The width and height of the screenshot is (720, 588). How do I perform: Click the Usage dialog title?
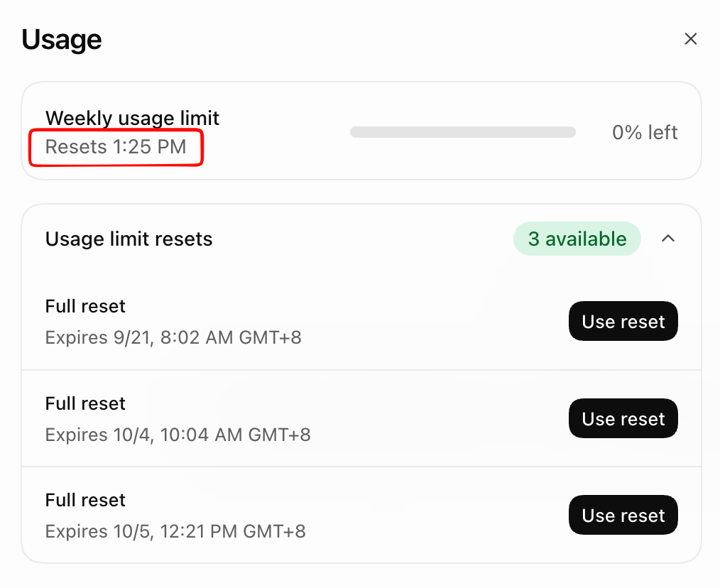62,40
